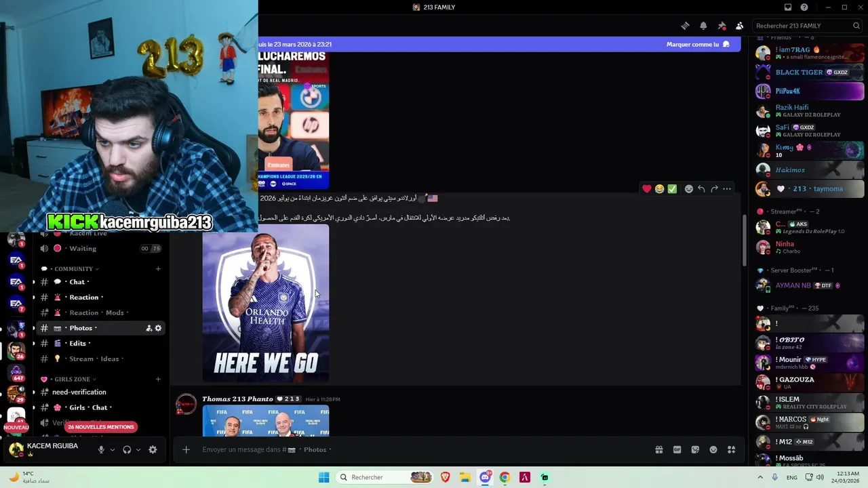Jump to 26 nouvelles mentions
This screenshot has width=868, height=488.
[101, 427]
